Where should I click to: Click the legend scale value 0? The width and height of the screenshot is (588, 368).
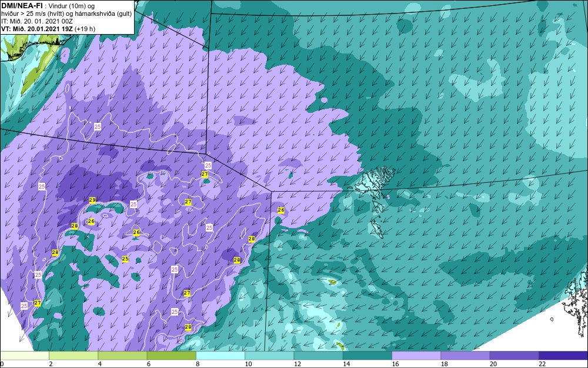(x=2, y=364)
